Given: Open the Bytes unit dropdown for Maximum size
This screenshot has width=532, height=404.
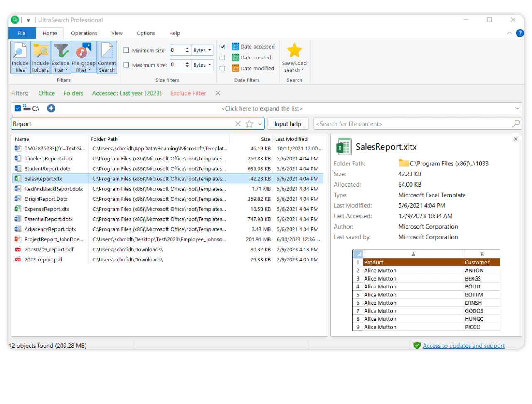Looking at the screenshot, I should (x=202, y=64).
